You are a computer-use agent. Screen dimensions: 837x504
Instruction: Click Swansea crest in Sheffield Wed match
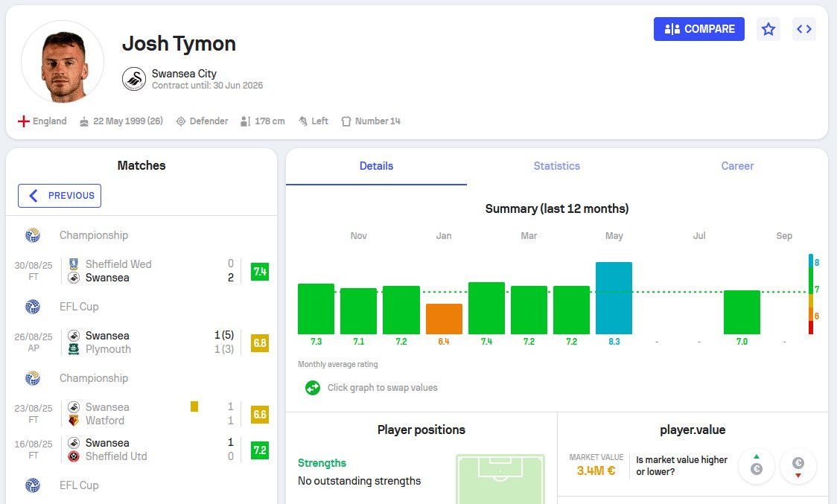pos(74,278)
